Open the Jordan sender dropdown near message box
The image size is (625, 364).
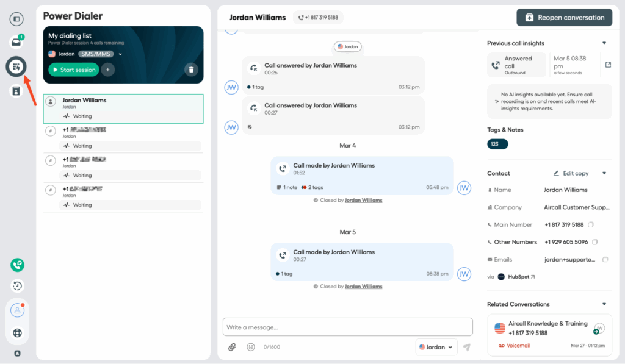click(436, 347)
